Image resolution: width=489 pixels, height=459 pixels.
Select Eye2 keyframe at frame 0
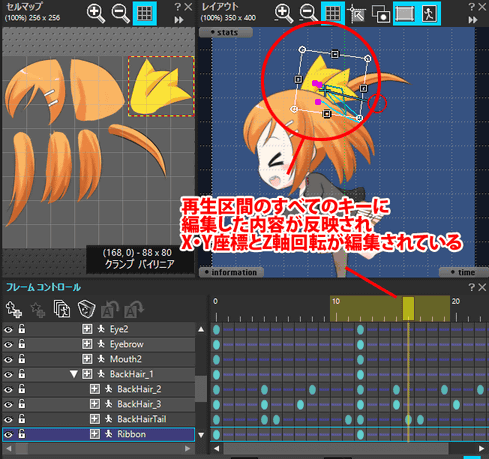[x=216, y=330]
